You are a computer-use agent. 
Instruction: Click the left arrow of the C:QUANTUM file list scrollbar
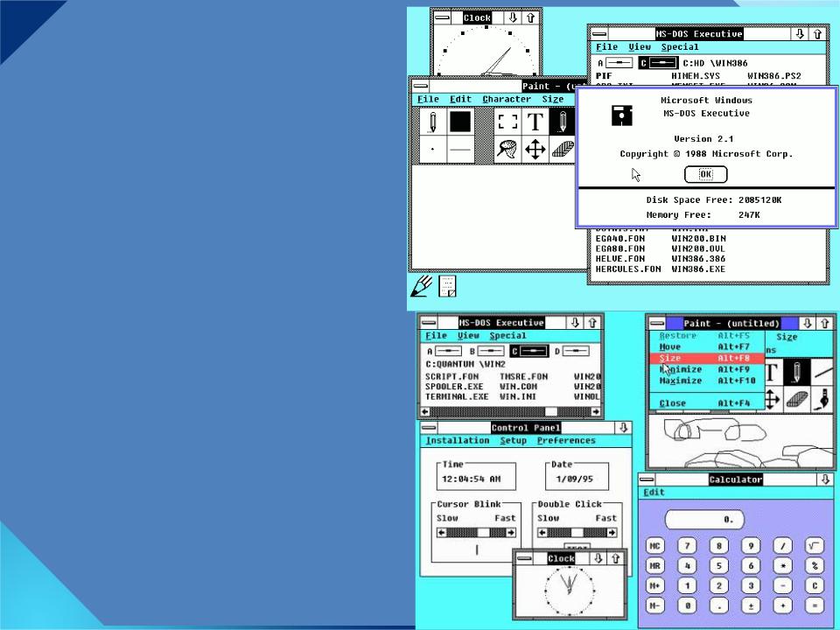click(425, 411)
